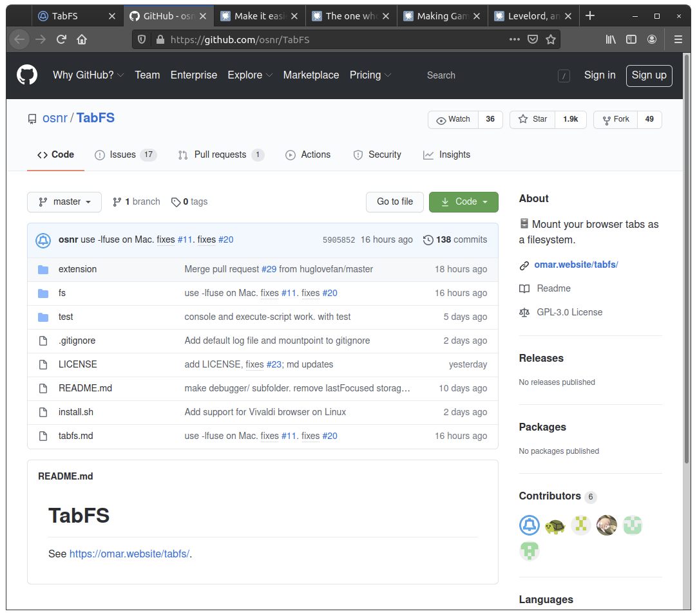697x616 pixels.
Task: Open the .gitignore file
Action: click(x=77, y=341)
